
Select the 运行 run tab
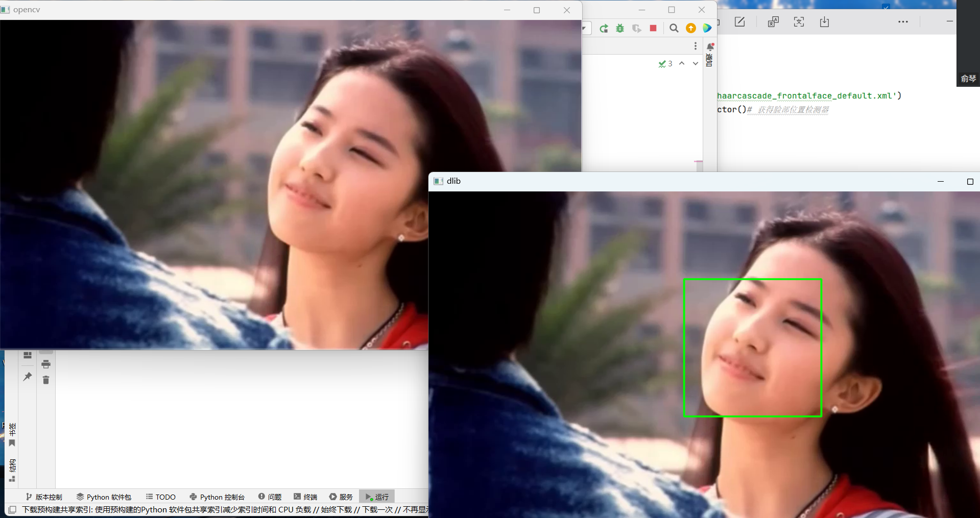point(377,497)
